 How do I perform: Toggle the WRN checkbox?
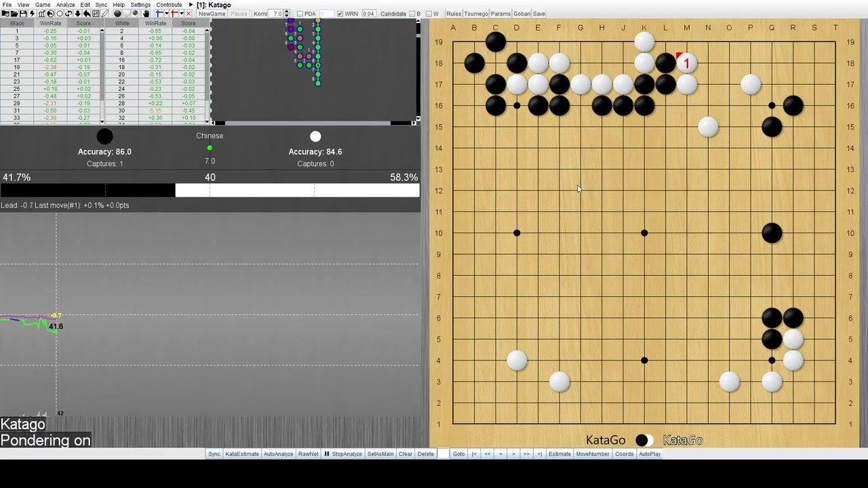pyautogui.click(x=340, y=14)
